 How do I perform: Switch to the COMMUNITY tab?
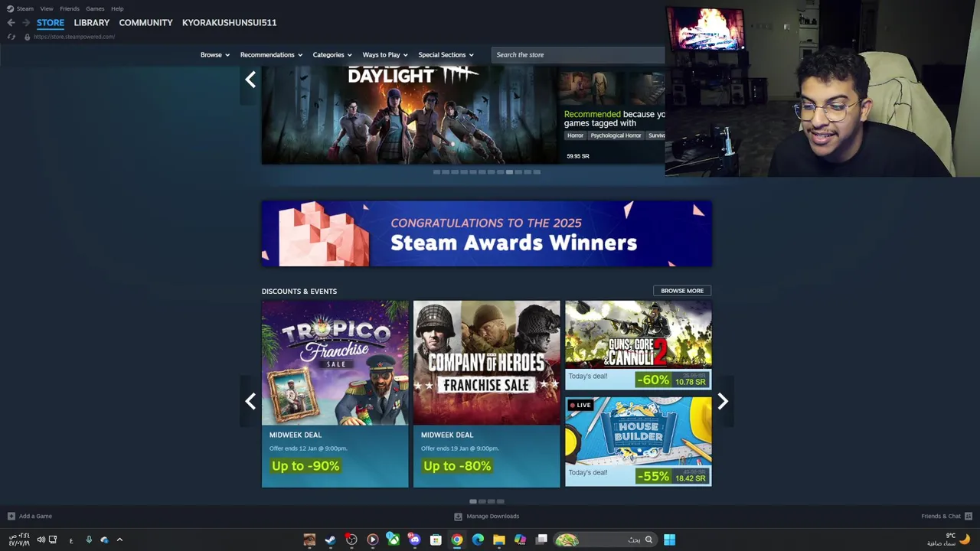pos(145,22)
